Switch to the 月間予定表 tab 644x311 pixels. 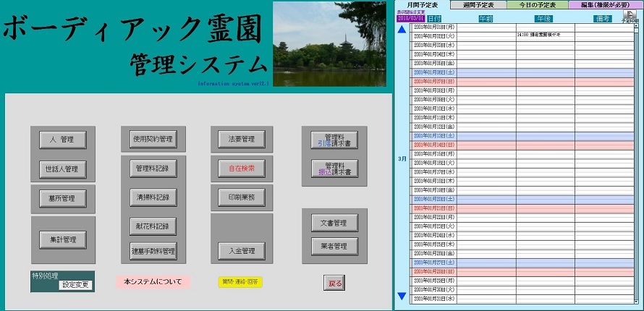tap(422, 5)
